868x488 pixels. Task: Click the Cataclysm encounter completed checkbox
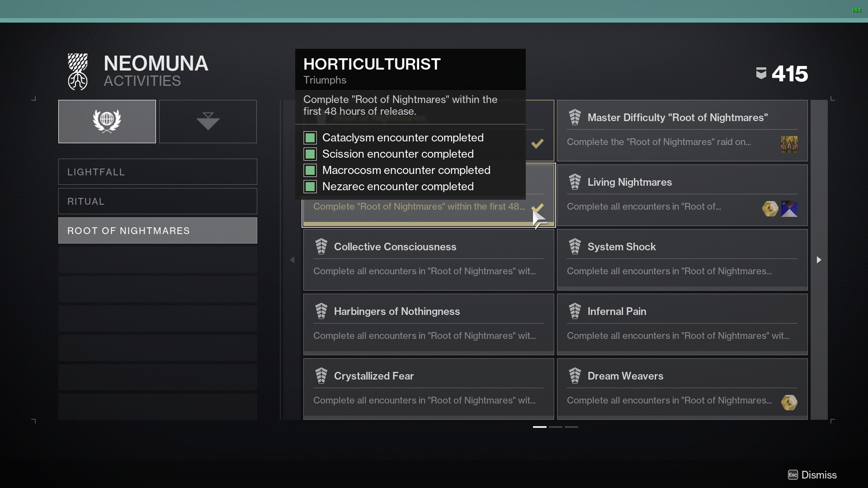(x=310, y=138)
